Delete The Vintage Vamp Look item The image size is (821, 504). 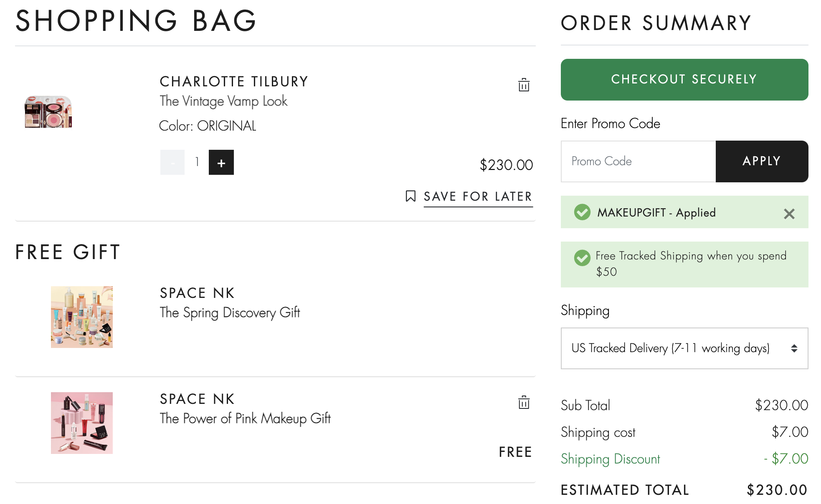[524, 85]
